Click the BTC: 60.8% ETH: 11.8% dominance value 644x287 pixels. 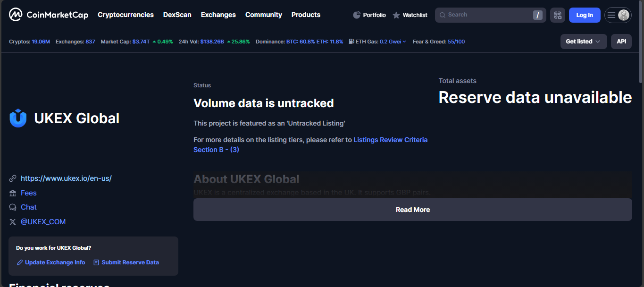pyautogui.click(x=315, y=42)
